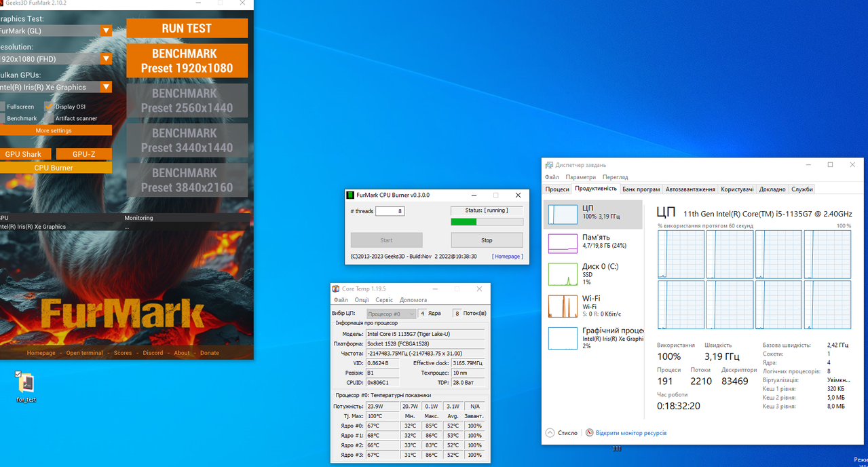Click the Модель field in Core Temp

[426, 334]
